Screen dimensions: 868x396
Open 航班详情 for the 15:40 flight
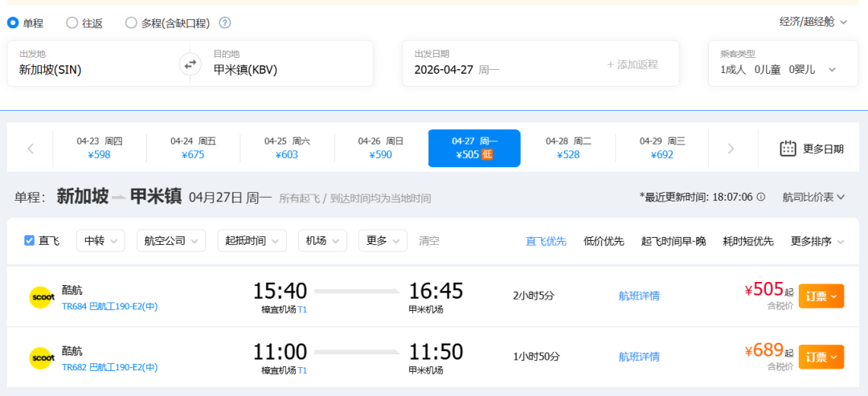pos(639,296)
